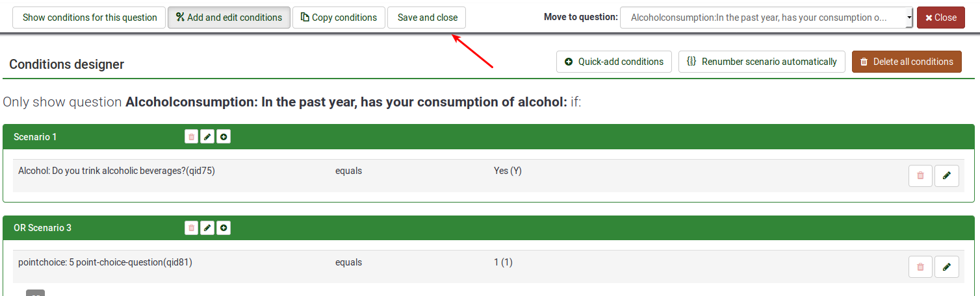
Task: Edit Scenario 3 with the header pencil icon
Action: click(207, 228)
